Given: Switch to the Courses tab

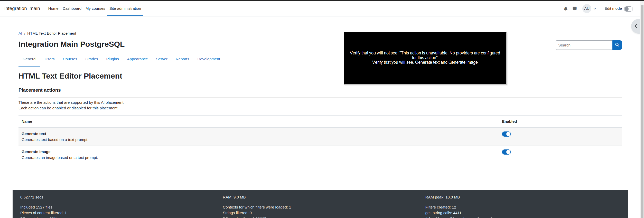Looking at the screenshot, I should (x=70, y=59).
